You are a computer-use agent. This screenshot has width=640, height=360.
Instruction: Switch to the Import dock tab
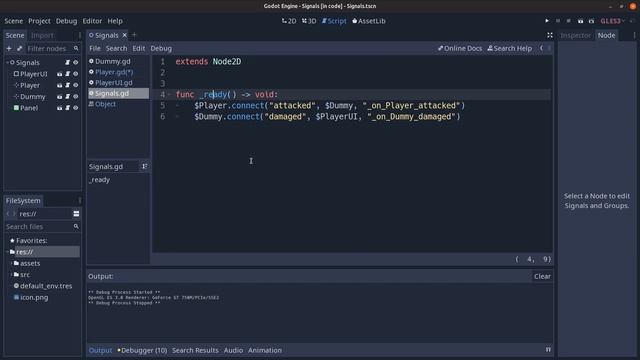42,36
